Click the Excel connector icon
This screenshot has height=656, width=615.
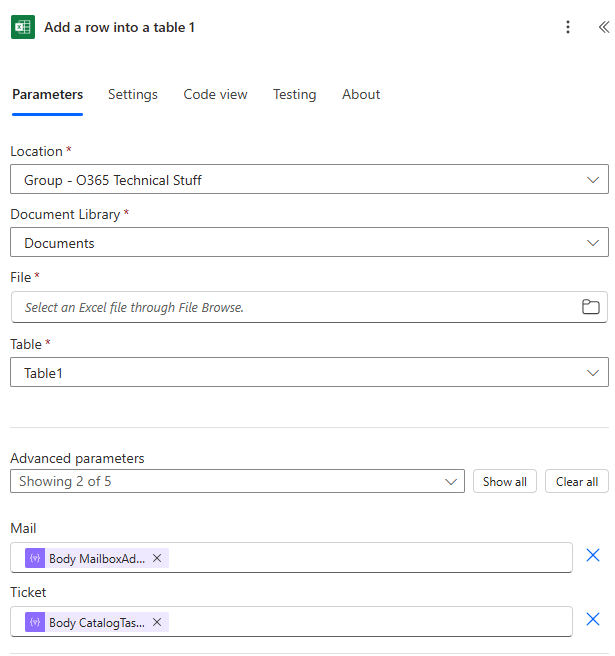tap(23, 27)
